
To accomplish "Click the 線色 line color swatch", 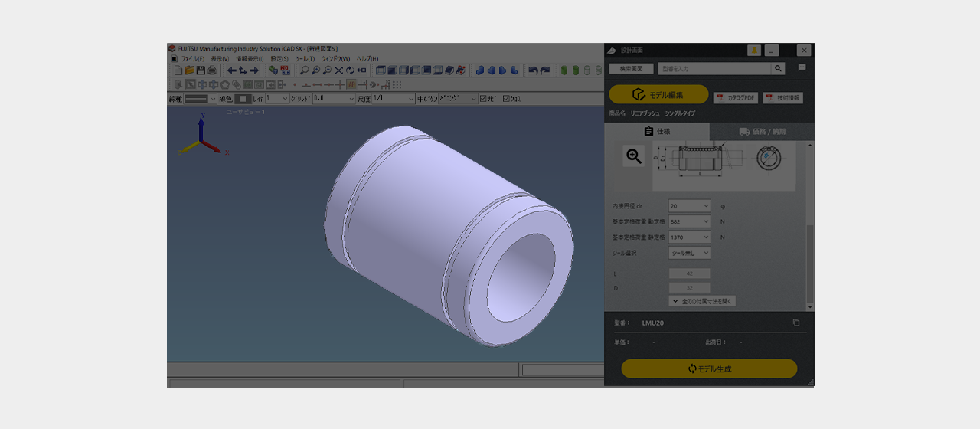I will pos(242,99).
